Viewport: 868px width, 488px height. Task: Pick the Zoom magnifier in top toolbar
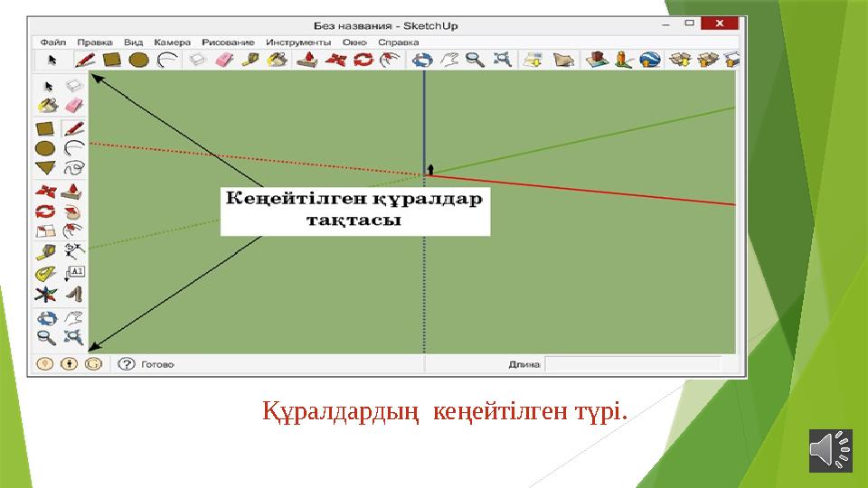(x=475, y=60)
